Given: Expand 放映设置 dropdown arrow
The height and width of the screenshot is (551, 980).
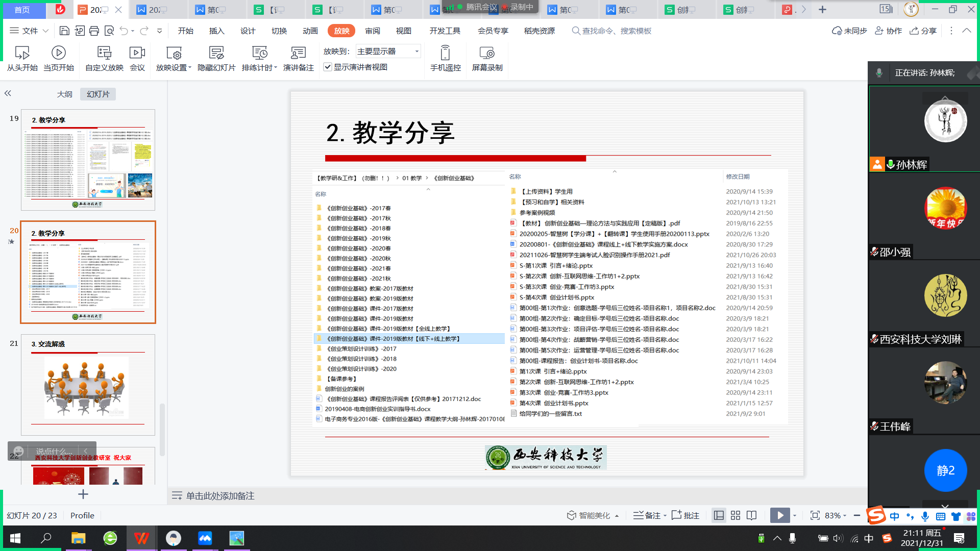Looking at the screenshot, I should 190,67.
